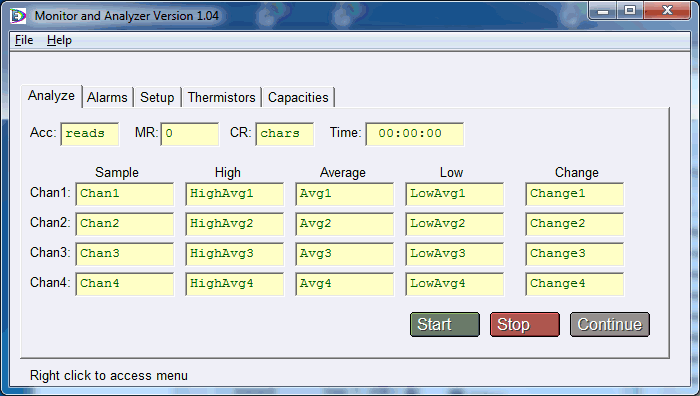Click the gray Continue button
The width and height of the screenshot is (700, 396).
[610, 325]
